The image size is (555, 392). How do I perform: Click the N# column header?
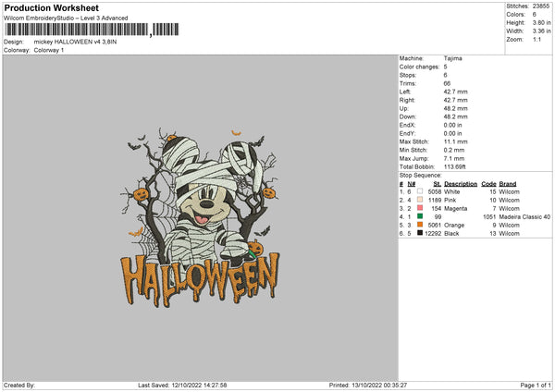pos(410,184)
